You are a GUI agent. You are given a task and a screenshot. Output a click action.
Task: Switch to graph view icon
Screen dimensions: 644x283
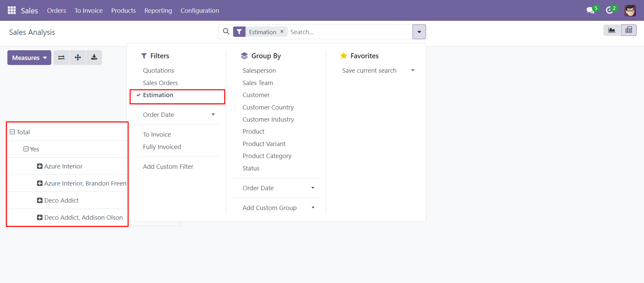point(612,30)
